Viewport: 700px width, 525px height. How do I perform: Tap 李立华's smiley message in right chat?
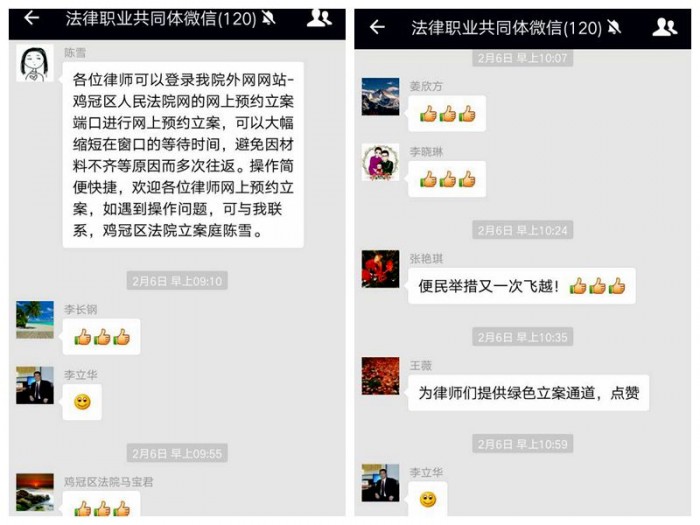428,499
